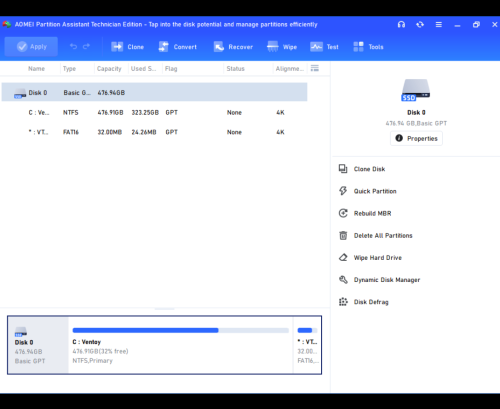This screenshot has height=409, width=500.
Task: Click the Disk Defrag icon
Action: (x=343, y=302)
